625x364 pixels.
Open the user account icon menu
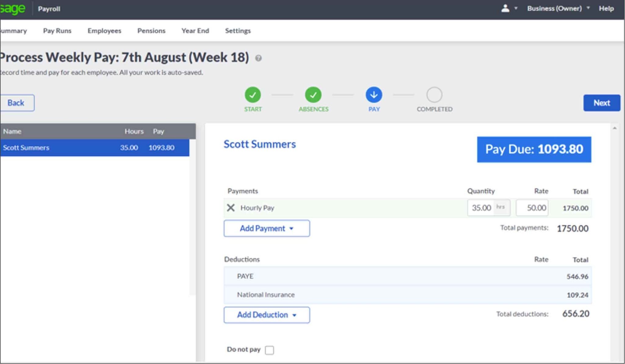coord(505,8)
